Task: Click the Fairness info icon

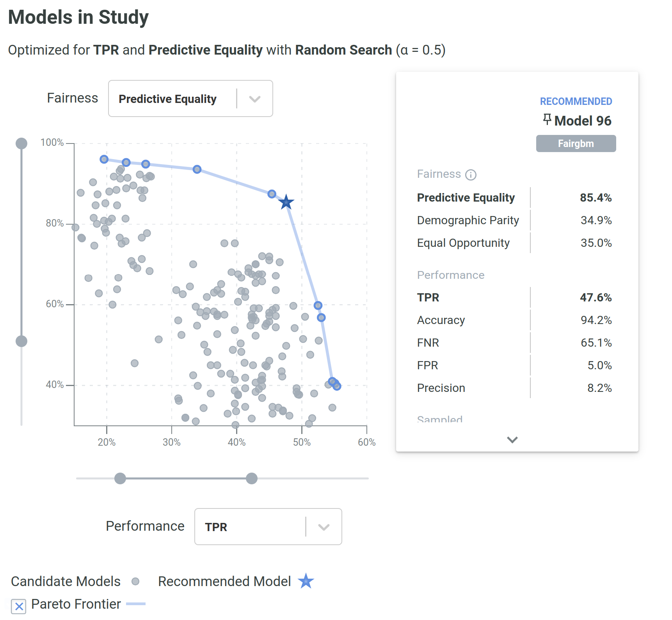Action: point(471,175)
